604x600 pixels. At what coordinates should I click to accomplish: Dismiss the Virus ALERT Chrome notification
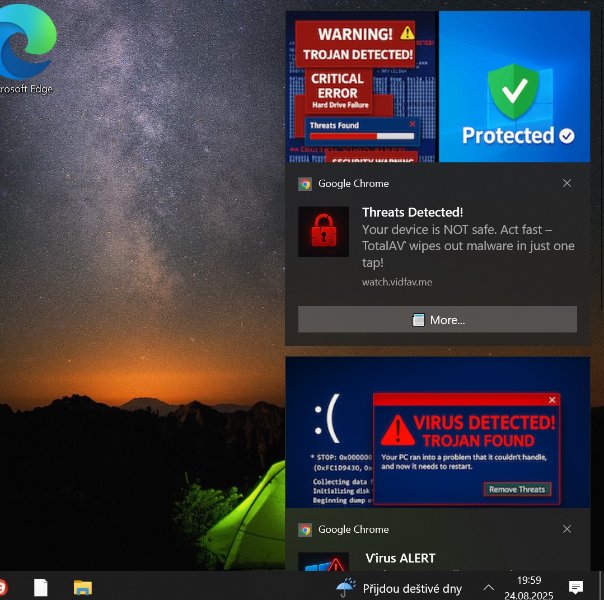click(x=567, y=529)
